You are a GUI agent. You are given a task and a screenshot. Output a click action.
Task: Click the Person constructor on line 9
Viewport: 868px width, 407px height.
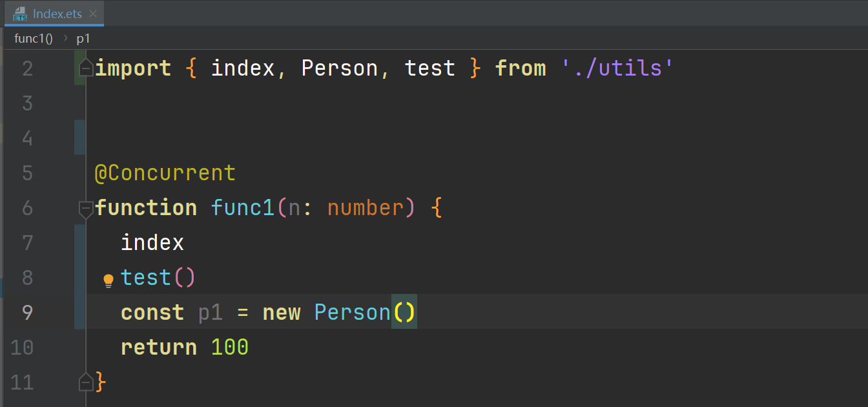(352, 313)
